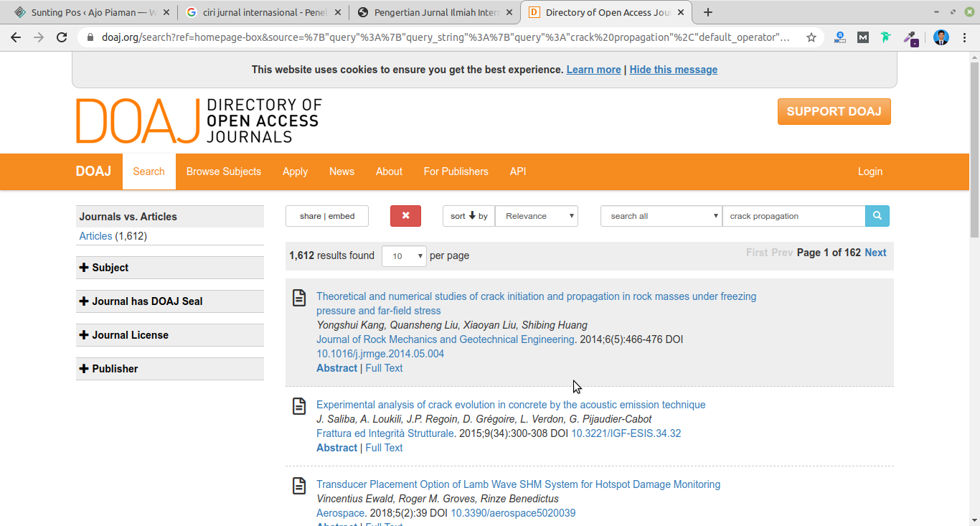The height and width of the screenshot is (526, 980).
Task: Collapse the Journals vs. Articles facet
Action: click(170, 217)
